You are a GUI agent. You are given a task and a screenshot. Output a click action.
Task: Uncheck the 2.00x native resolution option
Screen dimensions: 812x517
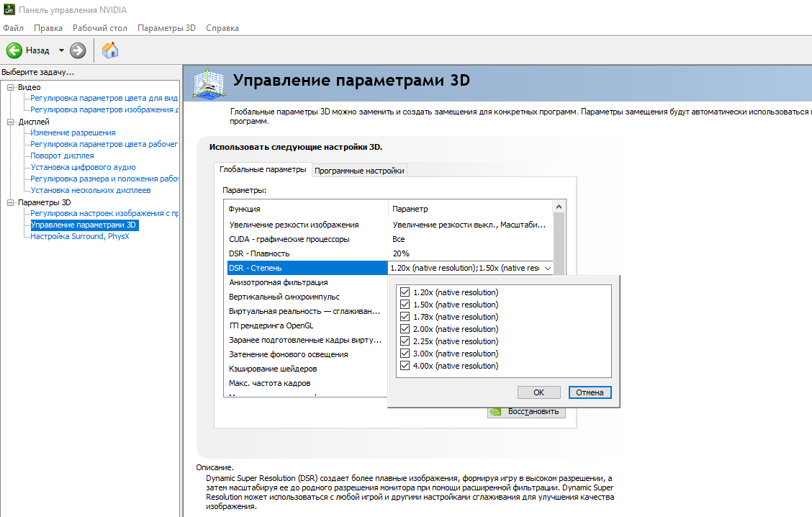click(x=405, y=329)
